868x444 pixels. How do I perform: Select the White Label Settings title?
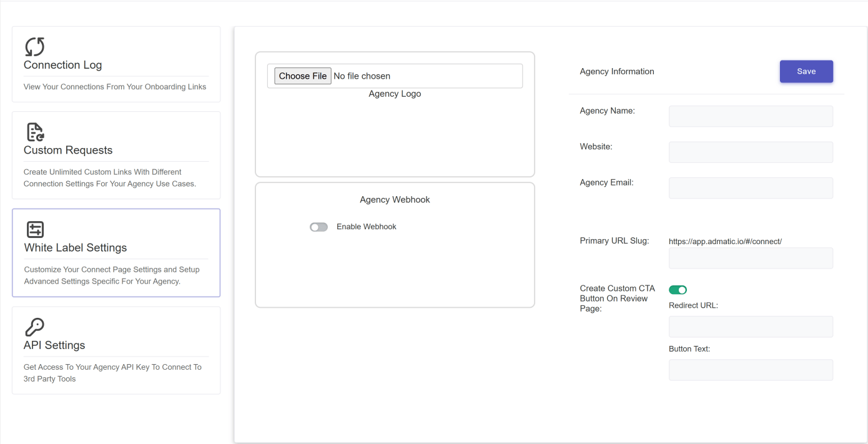pos(76,248)
